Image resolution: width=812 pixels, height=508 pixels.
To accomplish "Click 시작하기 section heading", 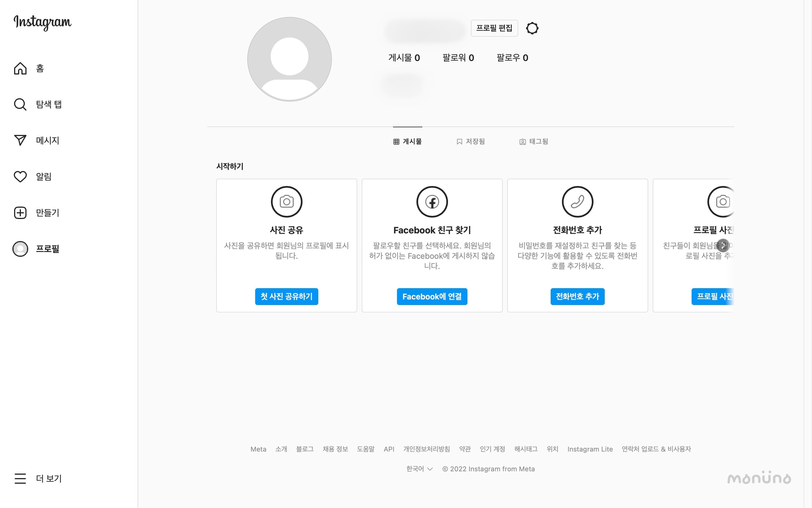I will tap(230, 166).
